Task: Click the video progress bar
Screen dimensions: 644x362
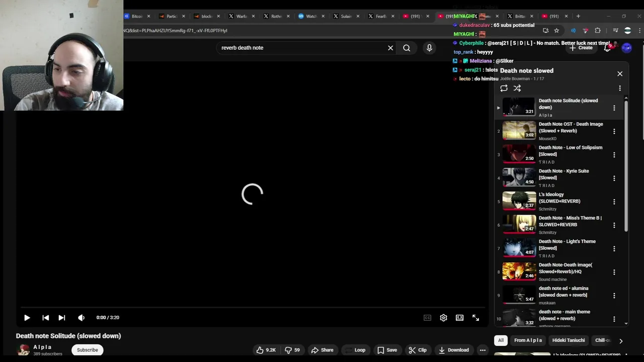Action: tap(253, 307)
